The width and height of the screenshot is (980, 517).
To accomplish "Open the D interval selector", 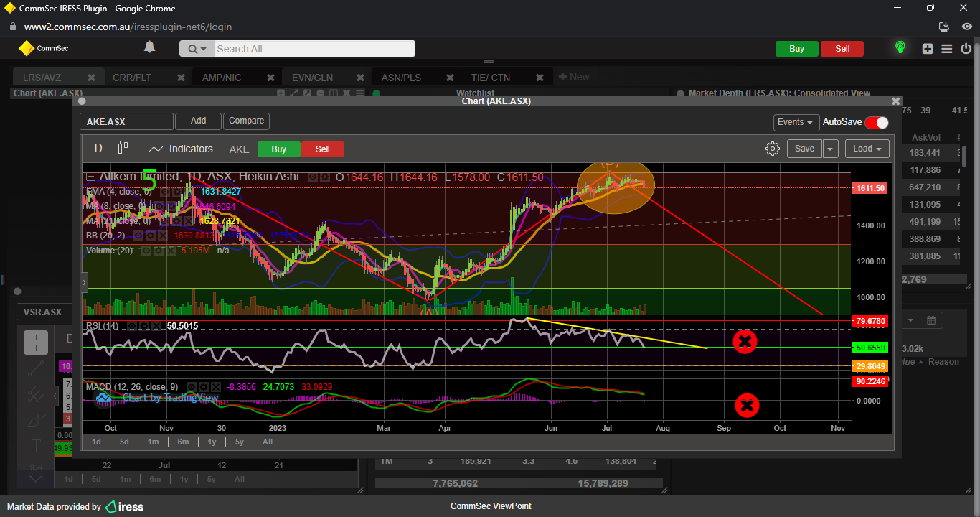I will [x=98, y=149].
